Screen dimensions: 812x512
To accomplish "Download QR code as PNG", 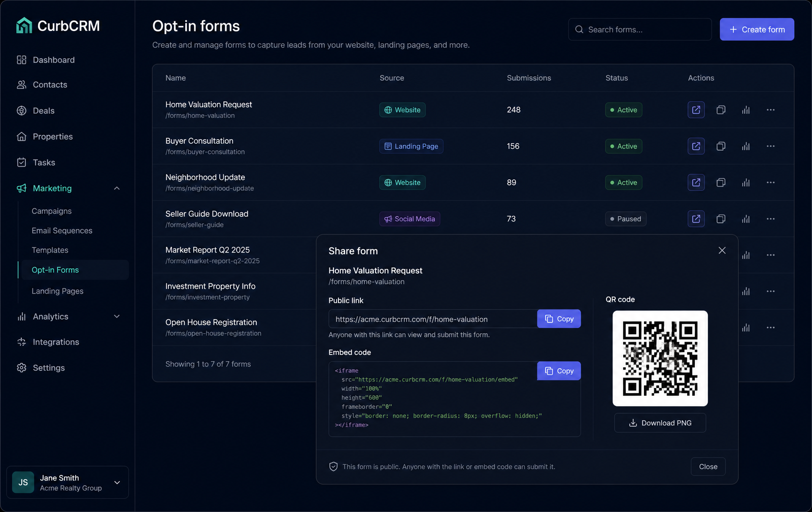I will (x=660, y=423).
